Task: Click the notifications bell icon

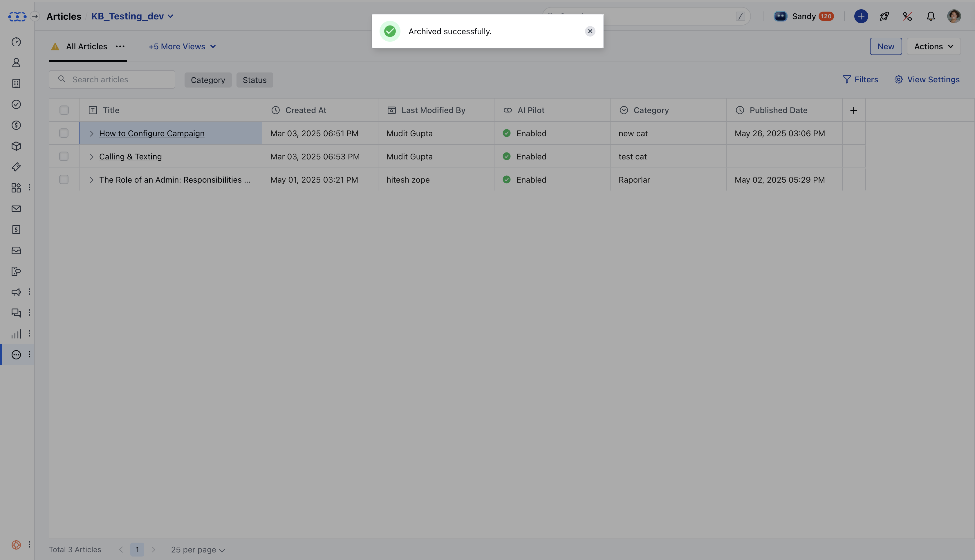Action: pyautogui.click(x=930, y=16)
